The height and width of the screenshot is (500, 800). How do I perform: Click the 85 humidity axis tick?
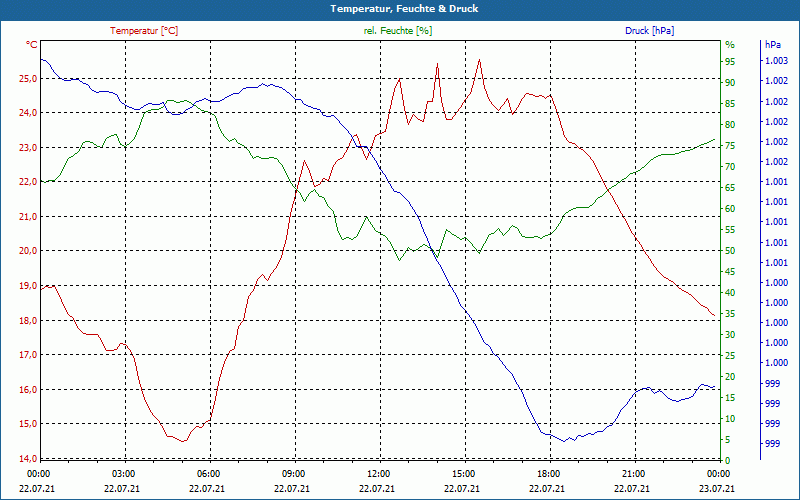click(x=730, y=104)
